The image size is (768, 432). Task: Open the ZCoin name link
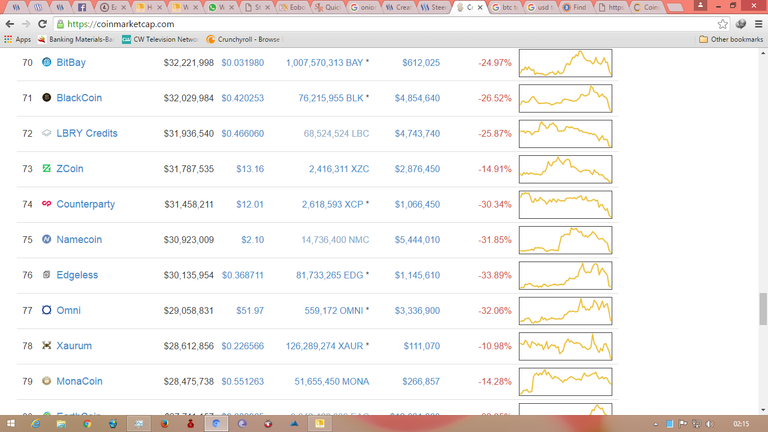click(70, 168)
